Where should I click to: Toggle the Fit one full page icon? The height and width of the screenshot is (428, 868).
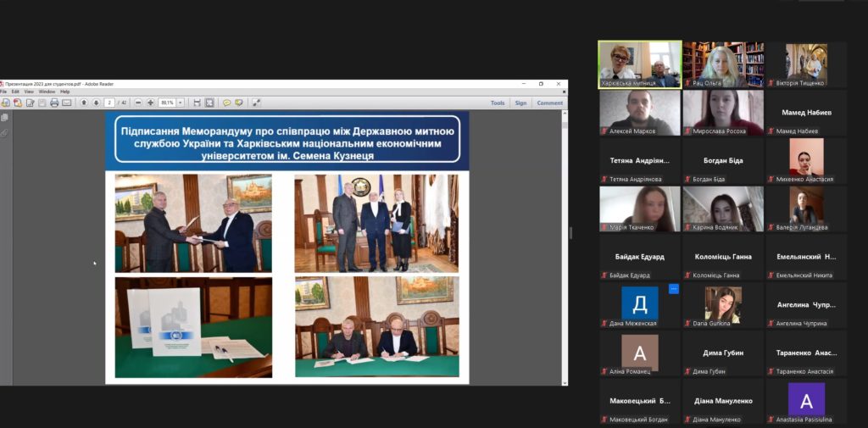tap(209, 103)
